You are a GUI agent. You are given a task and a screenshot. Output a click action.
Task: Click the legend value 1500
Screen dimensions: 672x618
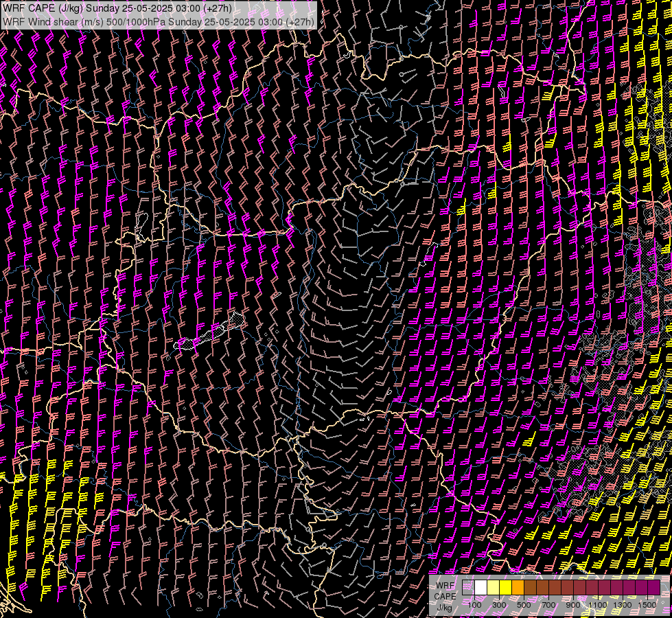(647, 605)
